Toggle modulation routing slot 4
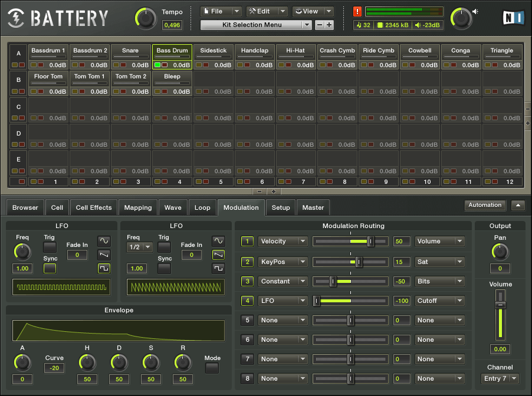Image resolution: width=532 pixels, height=396 pixels. (247, 301)
